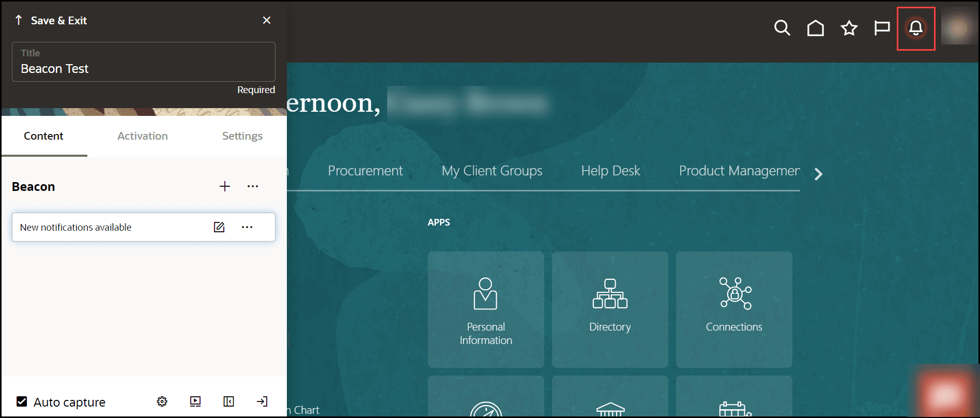Click the Beacon section heading
The height and width of the screenshot is (418, 980).
(x=34, y=187)
